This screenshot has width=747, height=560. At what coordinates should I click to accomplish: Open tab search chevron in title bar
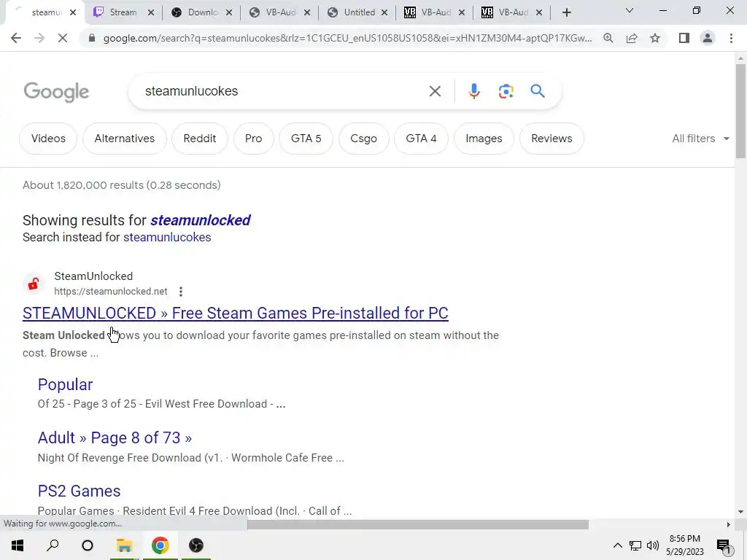coord(630,10)
